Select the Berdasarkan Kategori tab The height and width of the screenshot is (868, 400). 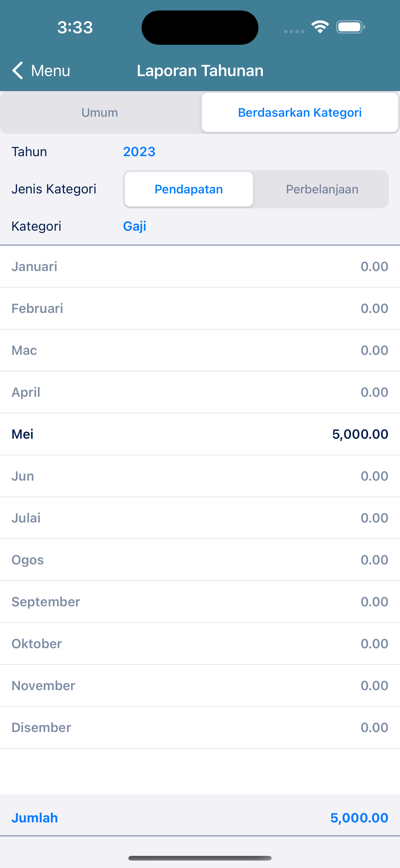point(300,113)
